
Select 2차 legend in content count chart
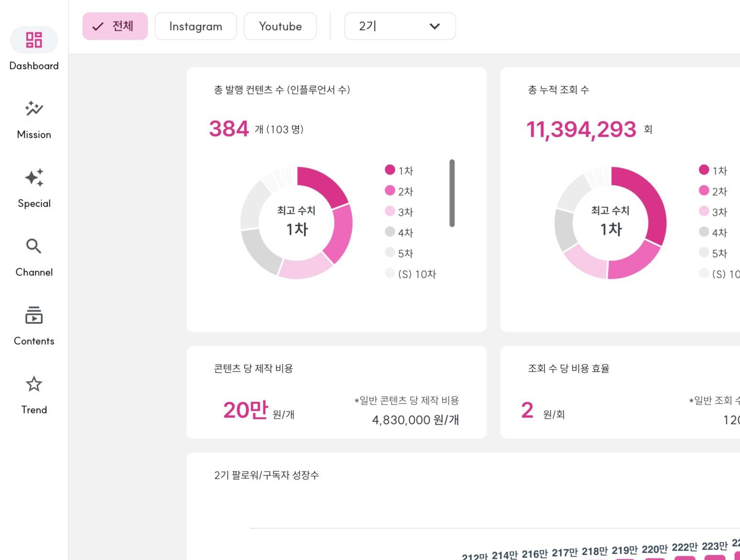[399, 191]
